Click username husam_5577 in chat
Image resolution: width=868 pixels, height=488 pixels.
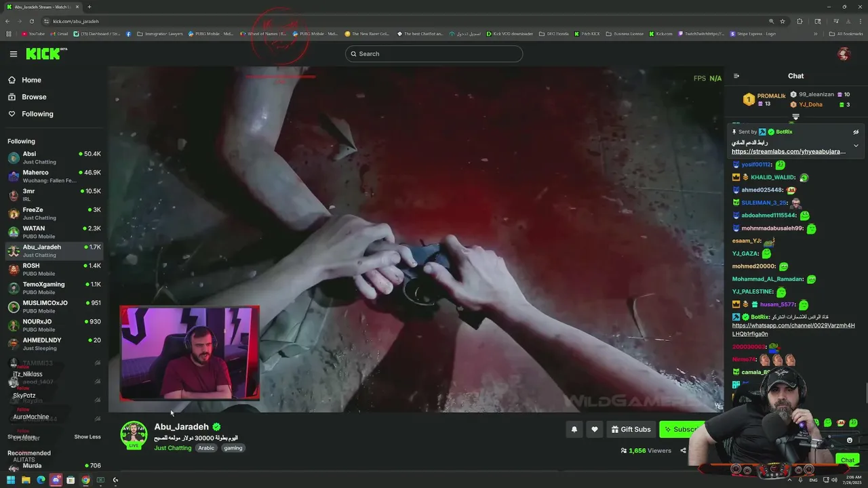point(778,305)
